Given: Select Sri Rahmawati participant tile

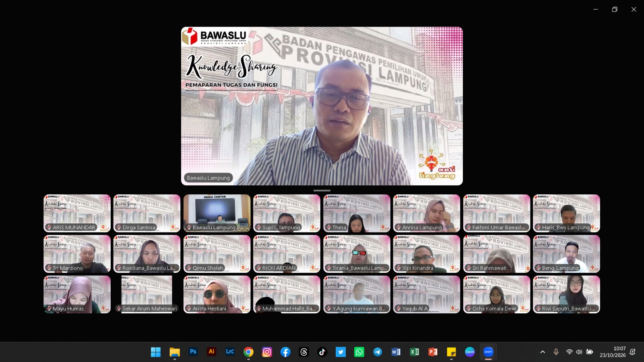Looking at the screenshot, I should [x=497, y=254].
